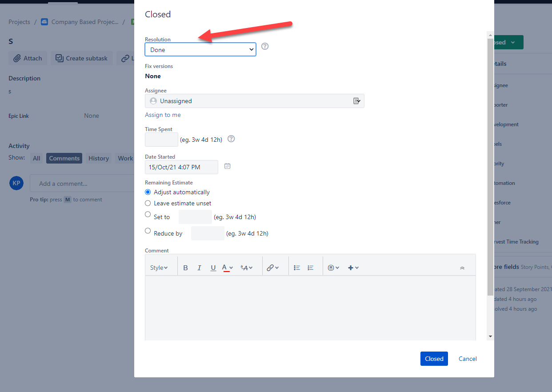552x392 pixels.
Task: Switch to the All activity tab
Action: (x=36, y=158)
